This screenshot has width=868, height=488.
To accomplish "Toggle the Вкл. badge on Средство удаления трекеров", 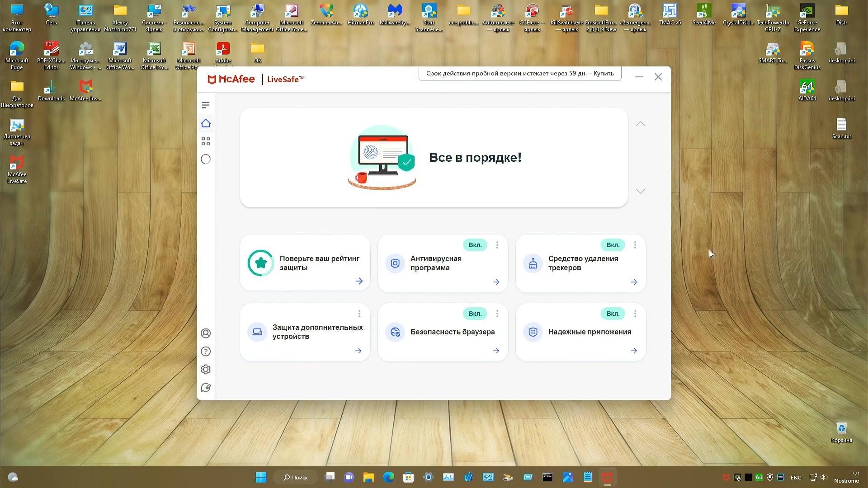I will (x=613, y=245).
